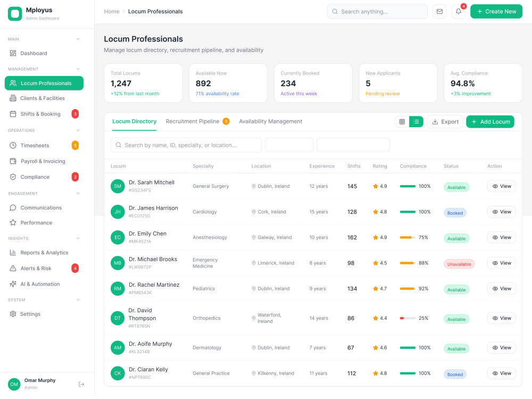Click the Clients & Facilities building icon
The width and height of the screenshot is (532, 399).
pos(13,98)
